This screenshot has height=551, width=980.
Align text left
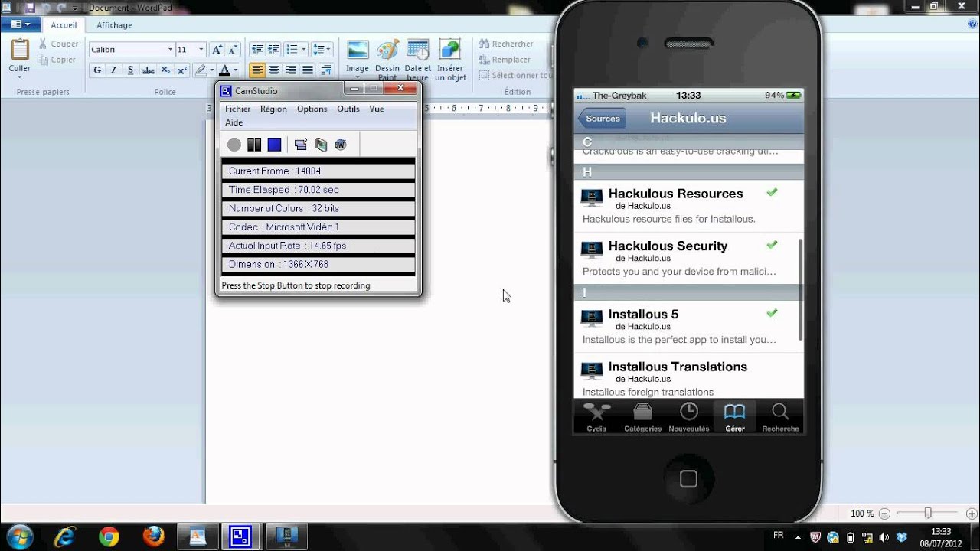tap(257, 70)
